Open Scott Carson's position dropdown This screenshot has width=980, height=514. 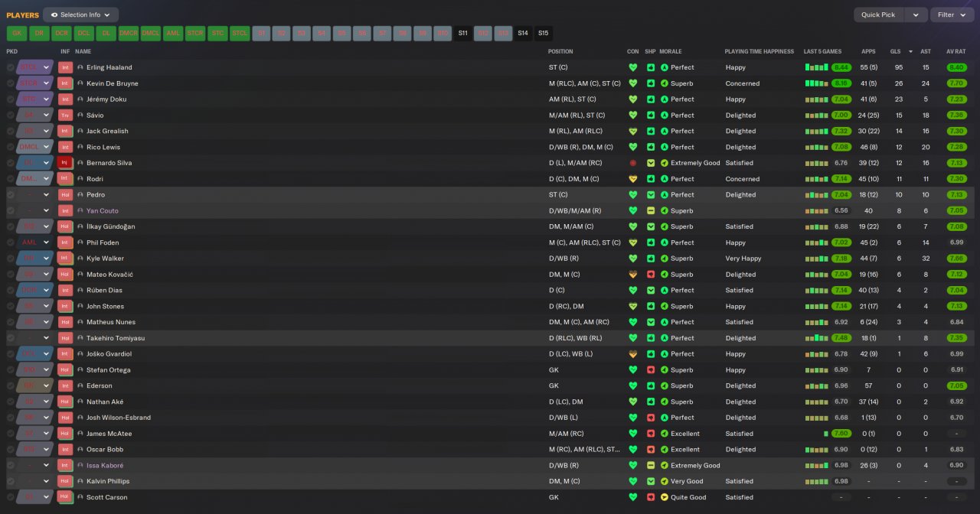point(34,498)
